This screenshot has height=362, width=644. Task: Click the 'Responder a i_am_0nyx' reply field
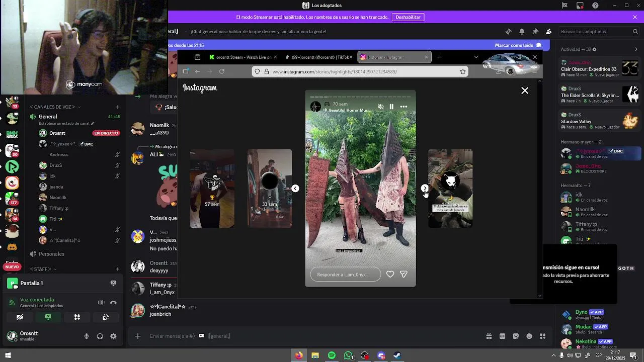[346, 275]
